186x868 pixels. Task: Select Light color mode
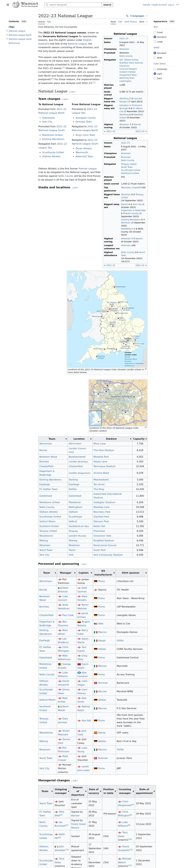(x=155, y=74)
